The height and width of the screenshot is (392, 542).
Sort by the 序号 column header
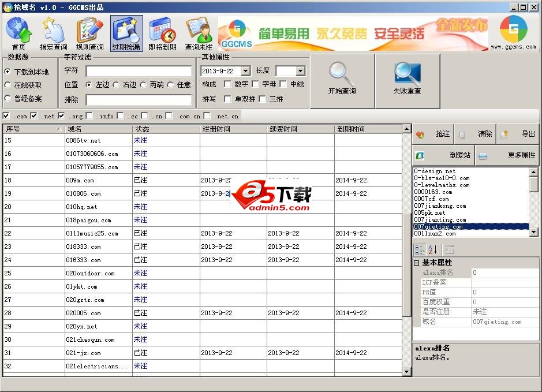33,129
